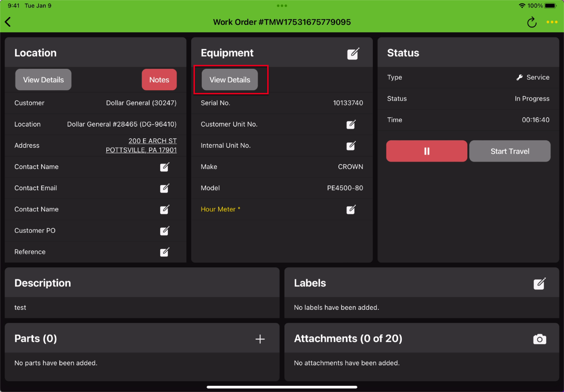564x392 pixels.
Task: Edit the Customer PO field
Action: (x=164, y=231)
